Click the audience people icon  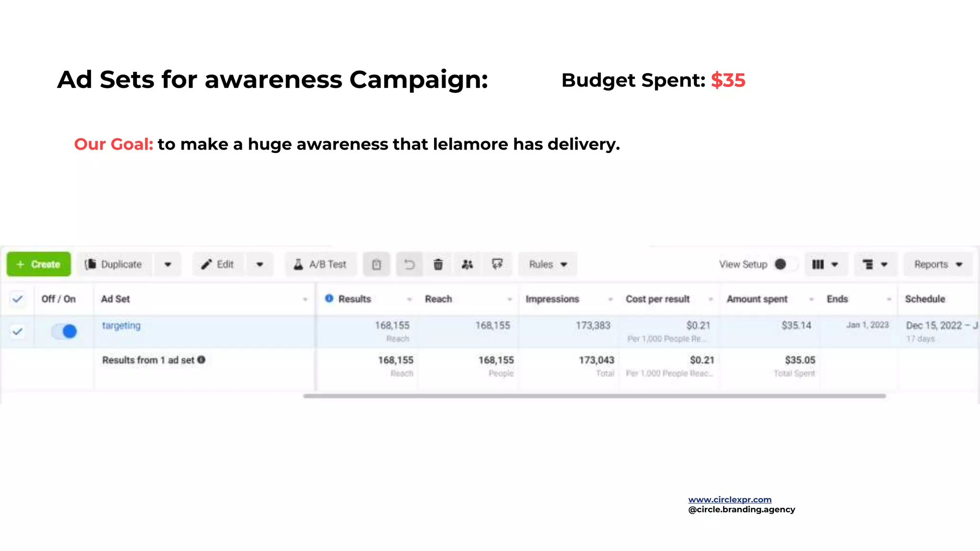pyautogui.click(x=468, y=264)
